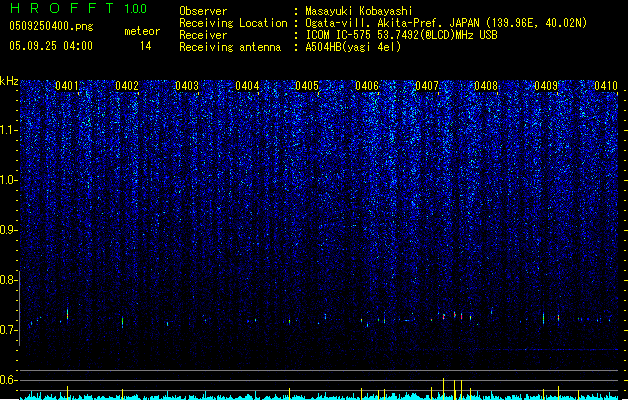This screenshot has height=400, width=629.
Task: Select the 0401 time marker
Action: click(x=67, y=85)
